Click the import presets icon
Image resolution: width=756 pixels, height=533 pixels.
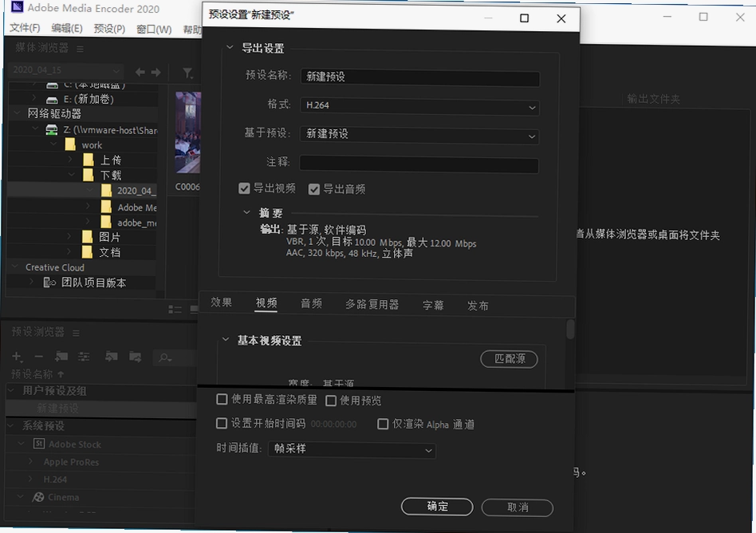tap(112, 357)
